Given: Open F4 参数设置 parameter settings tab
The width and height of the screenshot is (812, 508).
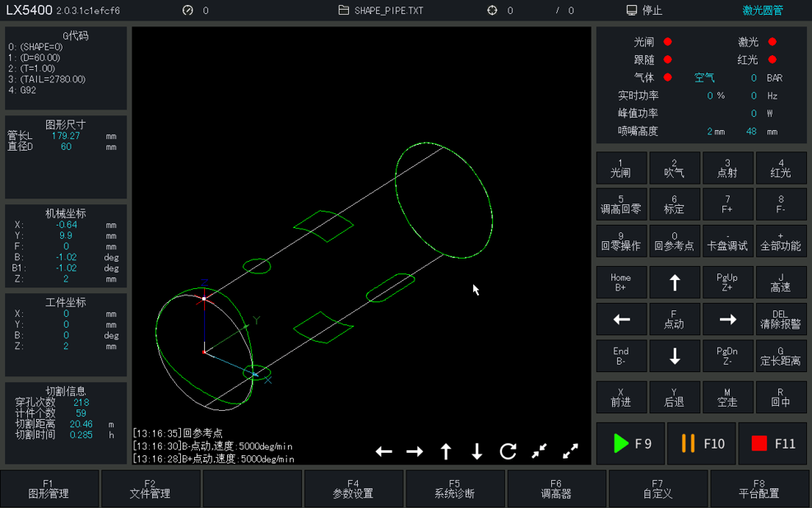Looking at the screenshot, I should coord(353,489).
